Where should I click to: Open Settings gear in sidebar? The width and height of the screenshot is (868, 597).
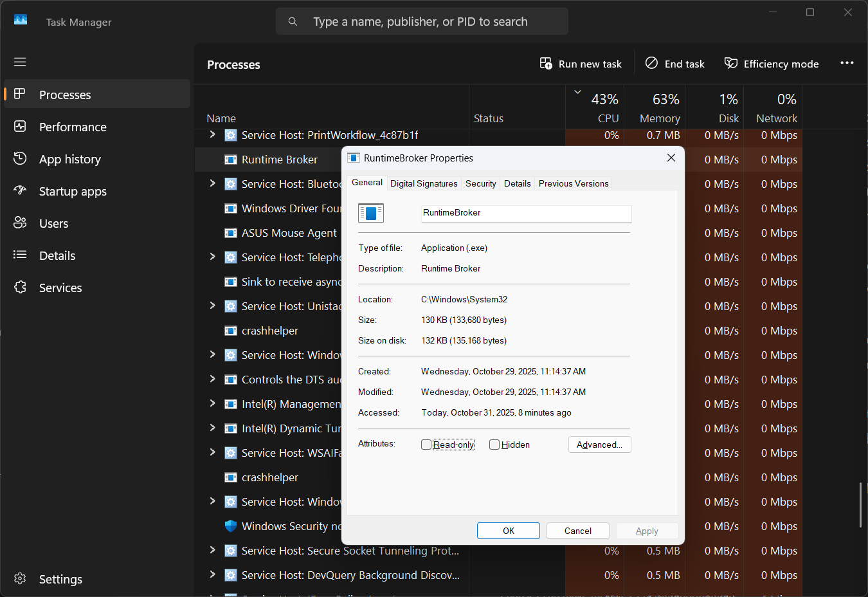coord(20,579)
